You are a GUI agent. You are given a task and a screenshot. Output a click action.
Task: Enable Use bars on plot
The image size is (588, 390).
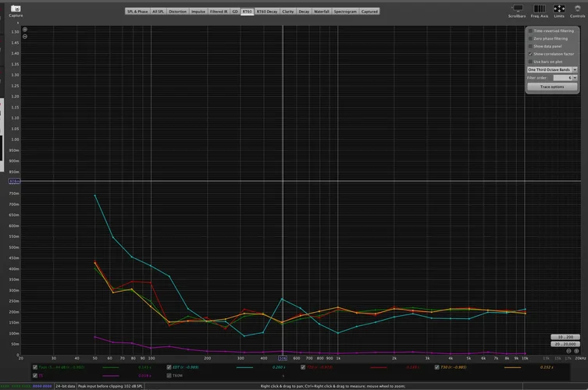click(x=530, y=62)
